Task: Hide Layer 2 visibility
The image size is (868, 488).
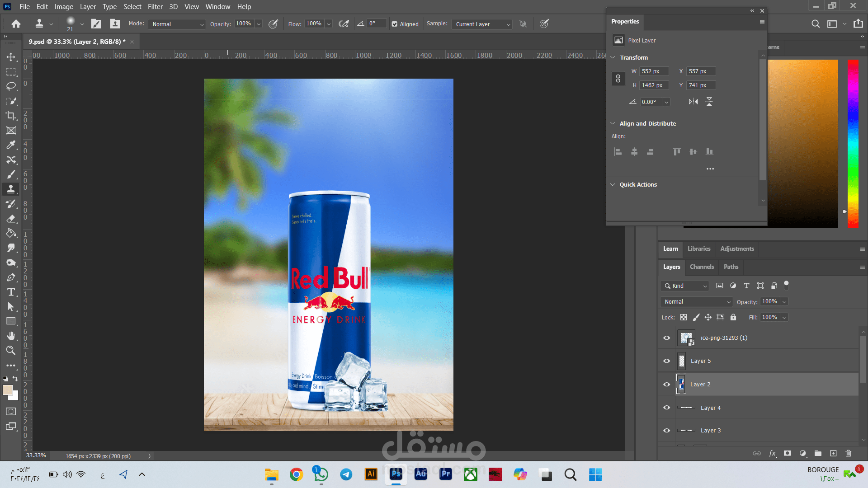Action: 666,385
